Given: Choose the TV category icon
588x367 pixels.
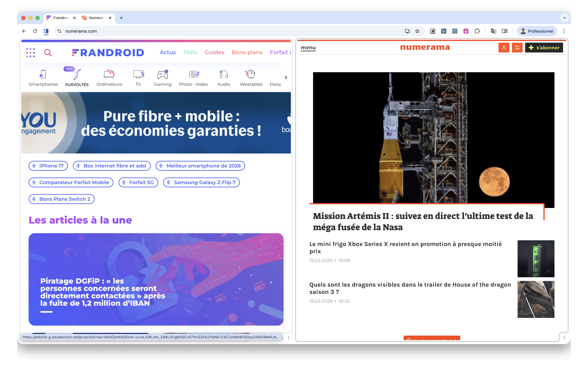Looking at the screenshot, I should (138, 74).
